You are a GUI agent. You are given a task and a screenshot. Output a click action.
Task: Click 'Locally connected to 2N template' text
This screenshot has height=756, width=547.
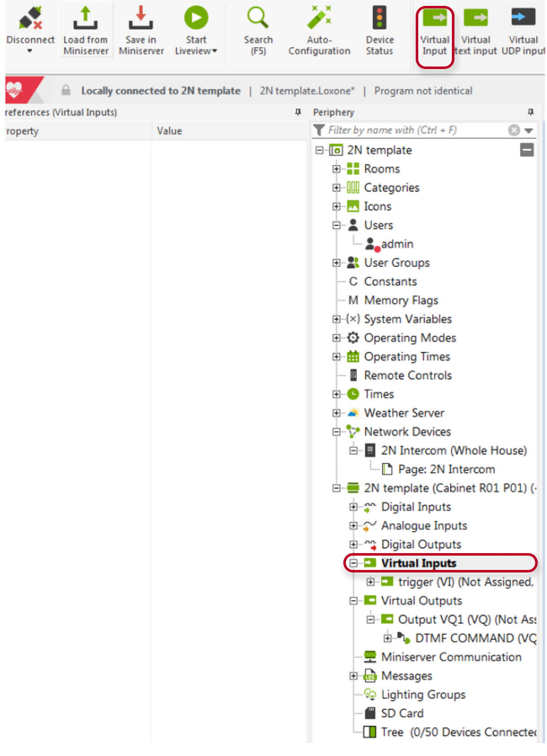click(161, 91)
